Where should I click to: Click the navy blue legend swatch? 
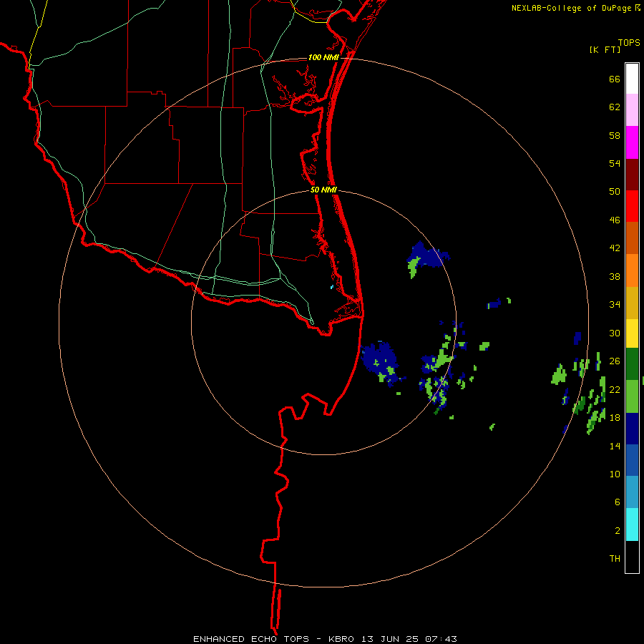[632, 429]
